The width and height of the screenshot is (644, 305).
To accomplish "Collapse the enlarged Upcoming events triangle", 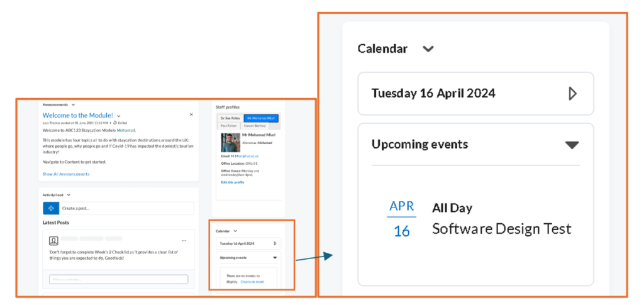I will tap(572, 145).
